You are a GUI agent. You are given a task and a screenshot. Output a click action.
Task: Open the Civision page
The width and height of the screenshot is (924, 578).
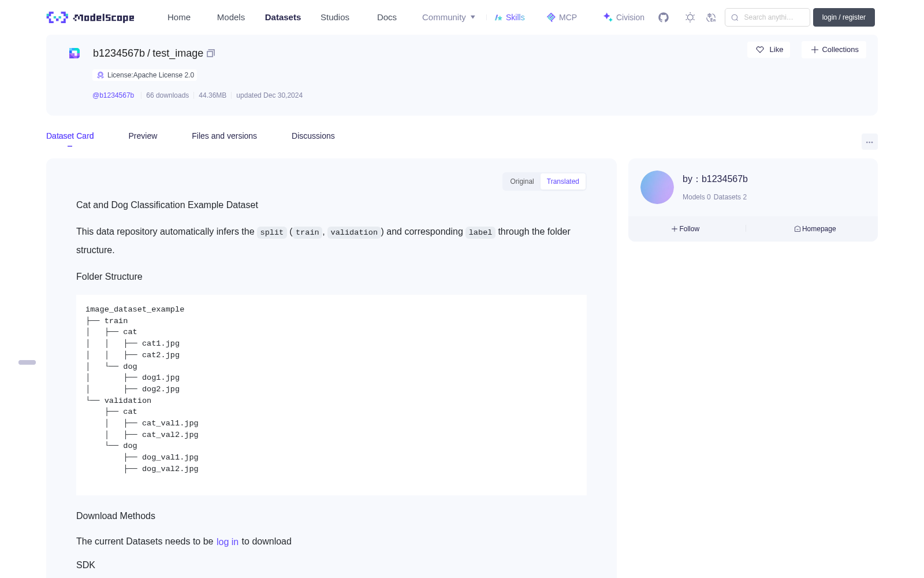624,17
